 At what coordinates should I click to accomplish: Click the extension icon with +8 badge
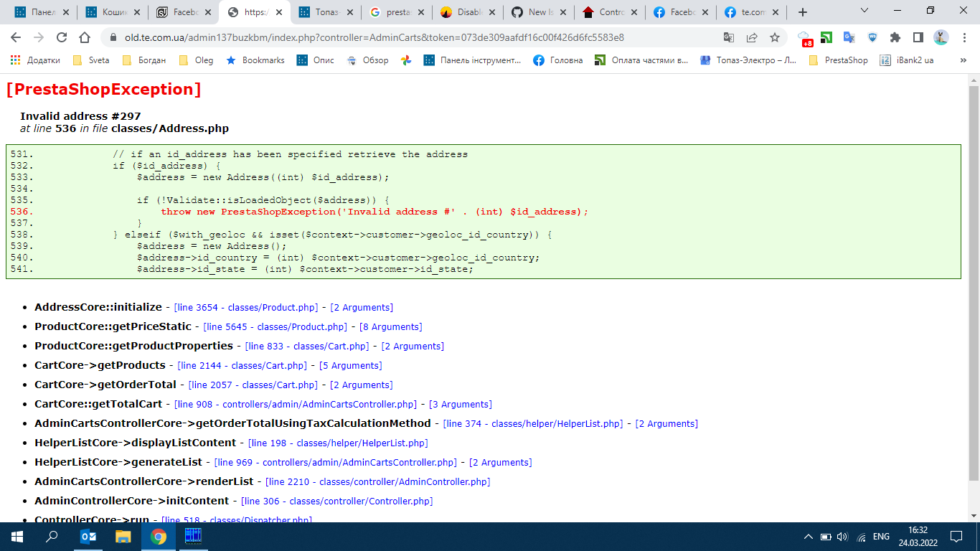(x=805, y=38)
